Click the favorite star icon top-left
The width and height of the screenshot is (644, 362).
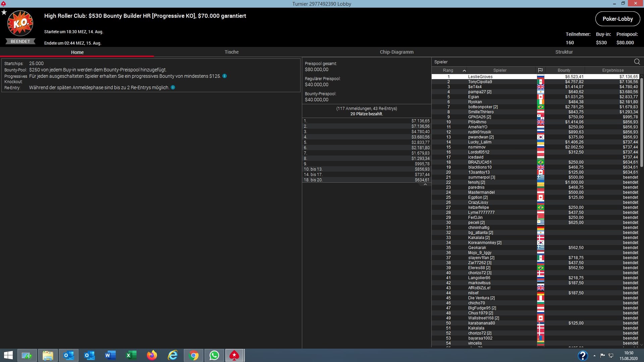(x=4, y=12)
